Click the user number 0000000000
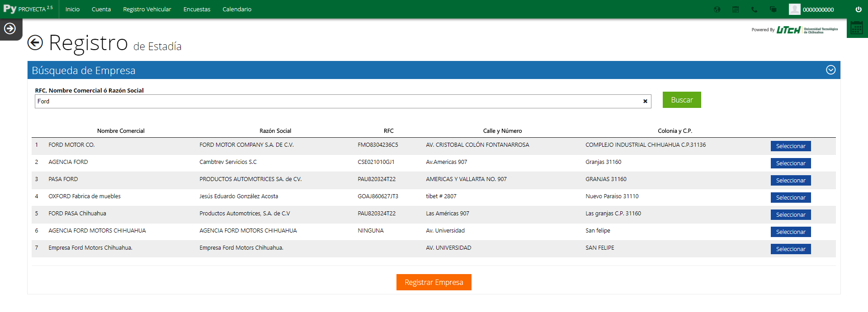Viewport: 868px width, 312px height. (818, 9)
